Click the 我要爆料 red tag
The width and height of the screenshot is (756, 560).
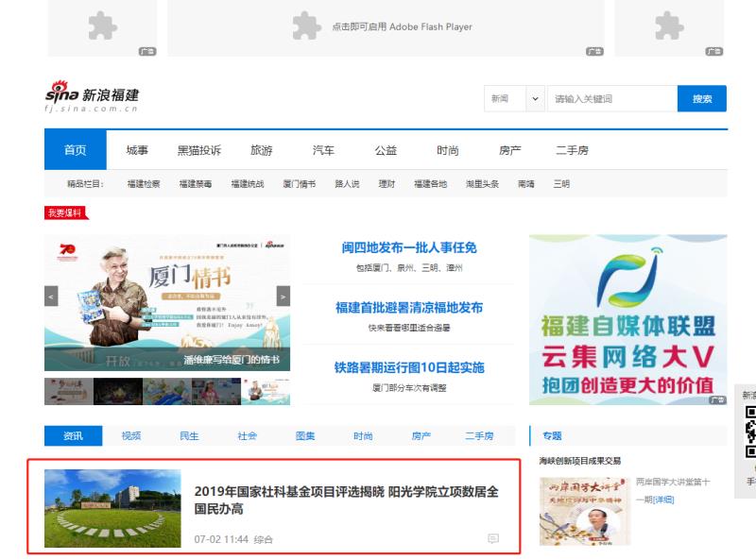66,213
